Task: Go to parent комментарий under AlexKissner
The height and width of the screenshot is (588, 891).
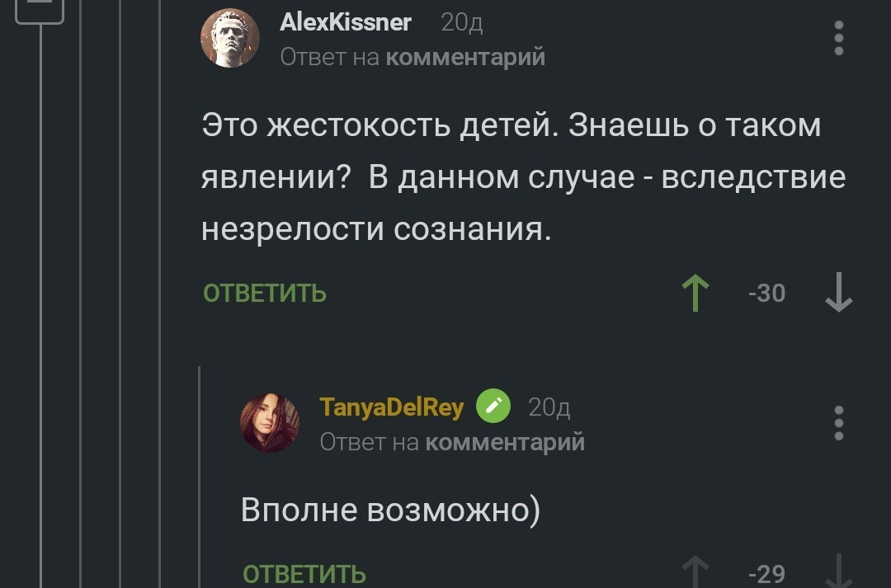Action: [465, 57]
